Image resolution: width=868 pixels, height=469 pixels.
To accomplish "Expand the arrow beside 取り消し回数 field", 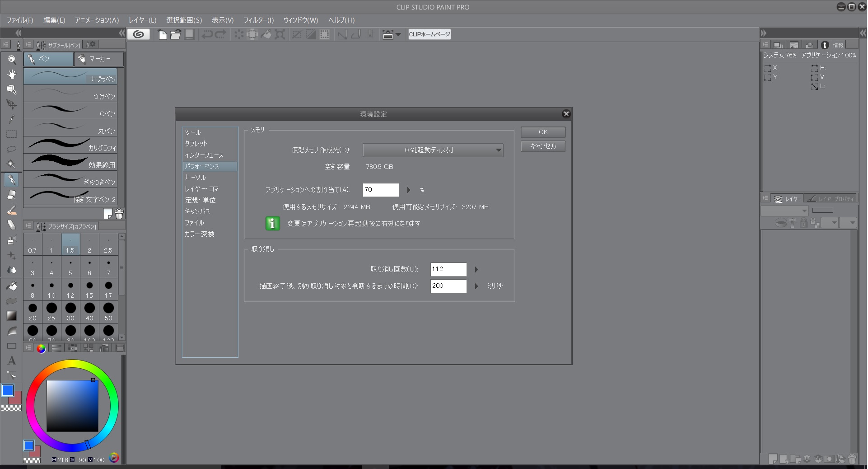I will [x=476, y=270].
